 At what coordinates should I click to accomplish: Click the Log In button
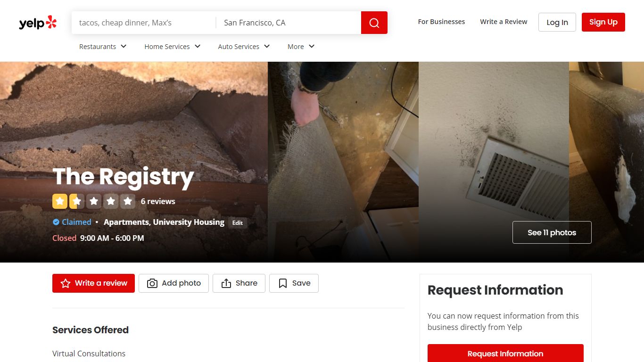pyautogui.click(x=557, y=22)
